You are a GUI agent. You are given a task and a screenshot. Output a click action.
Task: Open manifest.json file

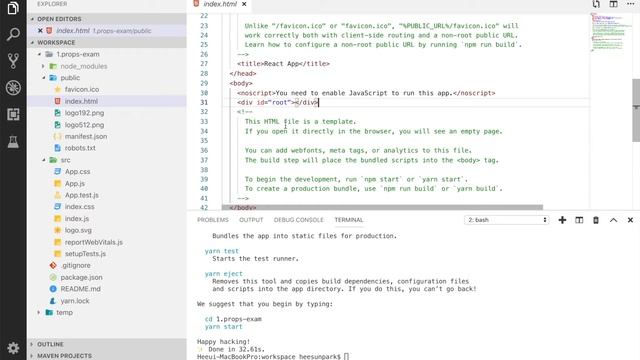[x=86, y=136]
